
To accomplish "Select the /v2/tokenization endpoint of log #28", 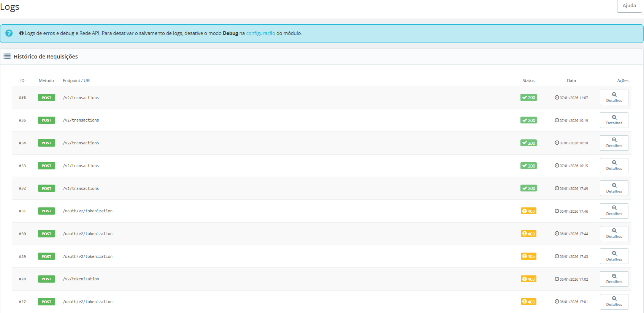I will pyautogui.click(x=81, y=279).
